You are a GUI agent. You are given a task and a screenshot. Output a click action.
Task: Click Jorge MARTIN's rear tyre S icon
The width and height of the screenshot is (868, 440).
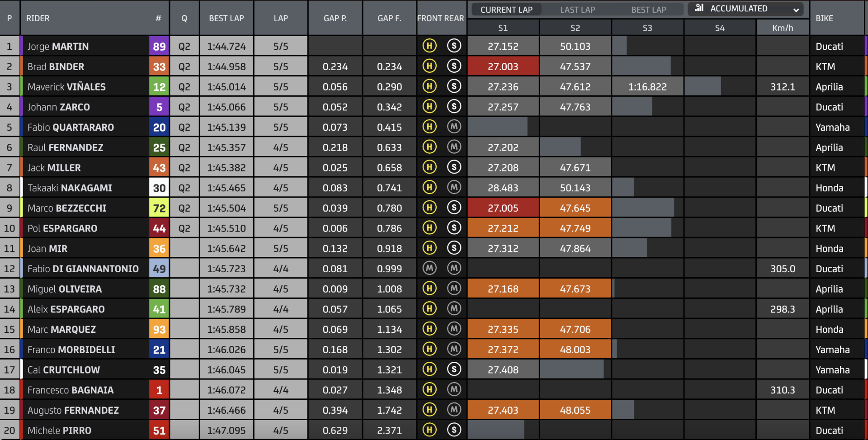454,46
